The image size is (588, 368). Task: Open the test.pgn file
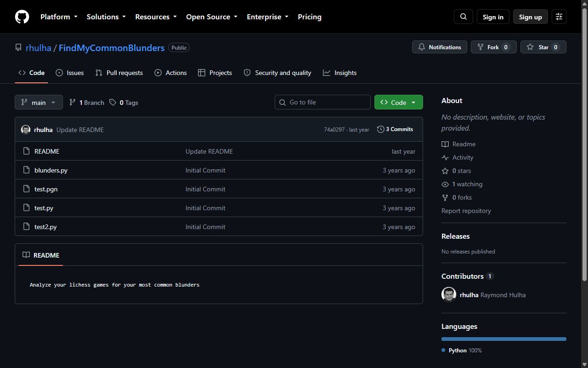pyautogui.click(x=46, y=189)
